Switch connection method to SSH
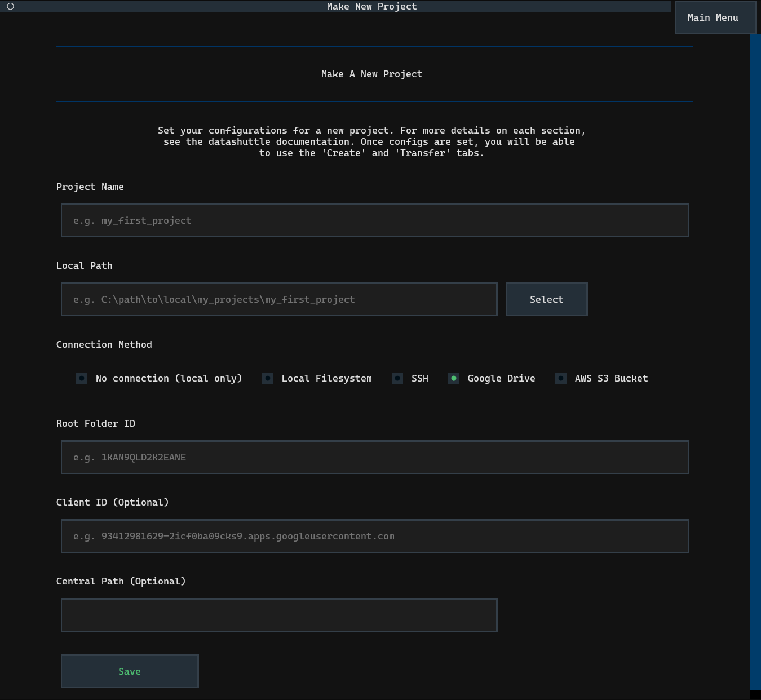The height and width of the screenshot is (700, 761). coord(397,378)
